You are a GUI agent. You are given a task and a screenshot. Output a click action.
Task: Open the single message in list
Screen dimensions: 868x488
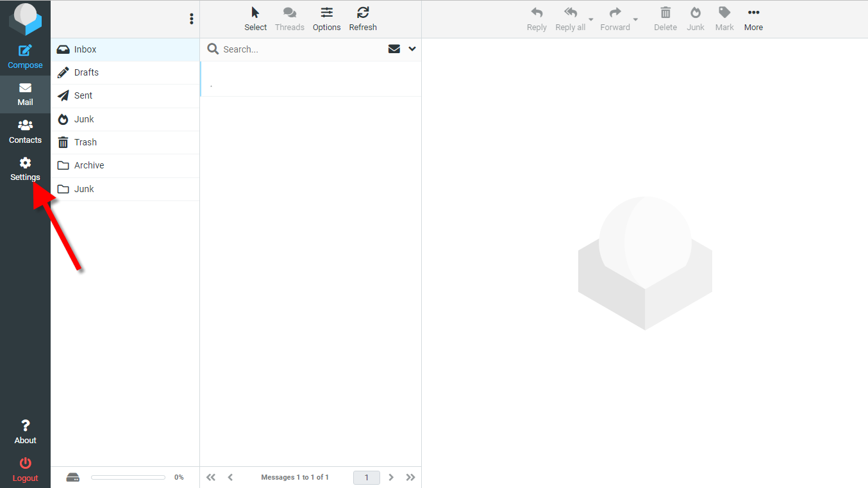311,79
